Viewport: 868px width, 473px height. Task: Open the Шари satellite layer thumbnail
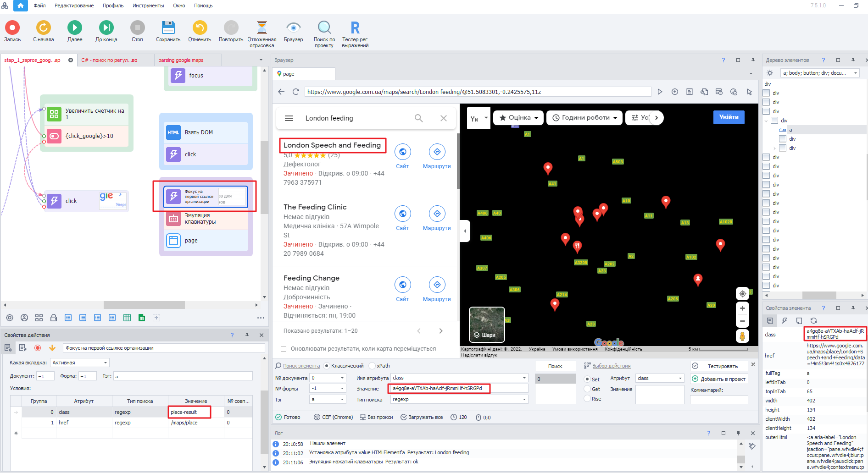(x=487, y=324)
